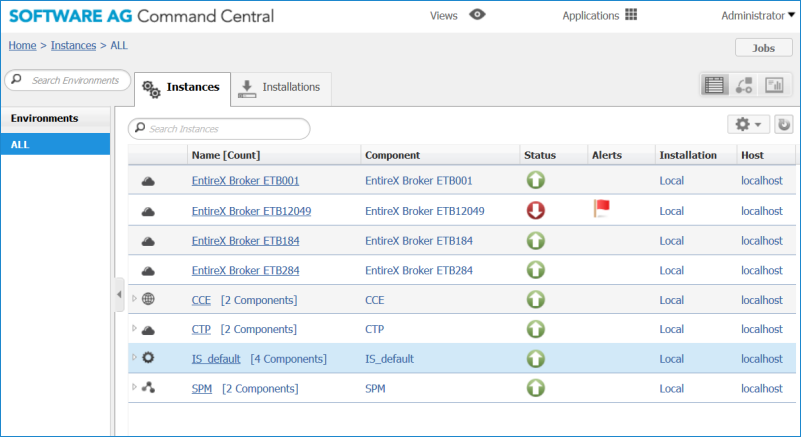Click the Search Environments field
The height and width of the screenshot is (437, 801).
point(68,80)
